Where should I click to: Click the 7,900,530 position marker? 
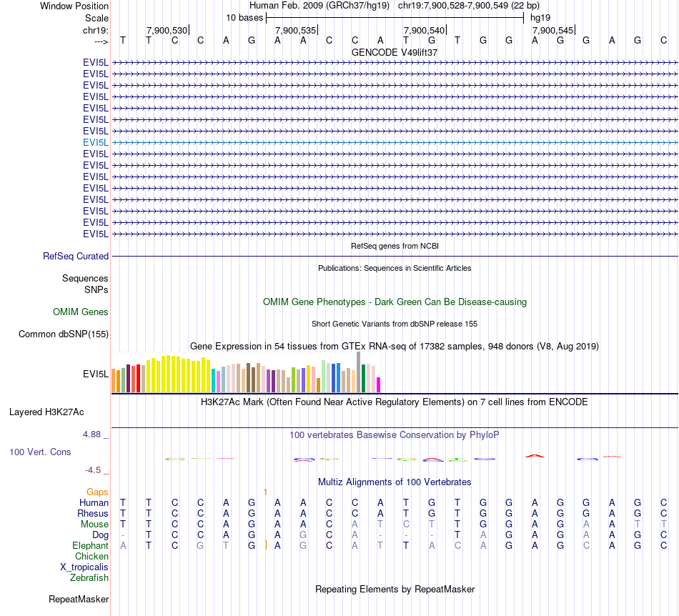167,30
